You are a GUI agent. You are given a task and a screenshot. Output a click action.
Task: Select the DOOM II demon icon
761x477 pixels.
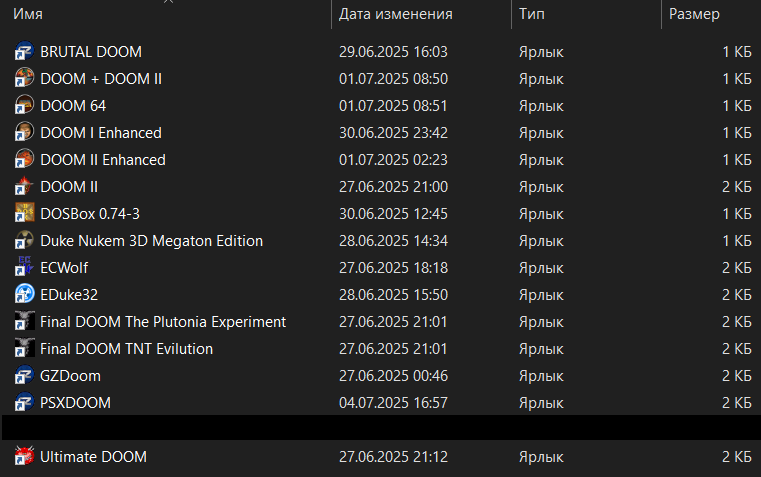pos(25,187)
